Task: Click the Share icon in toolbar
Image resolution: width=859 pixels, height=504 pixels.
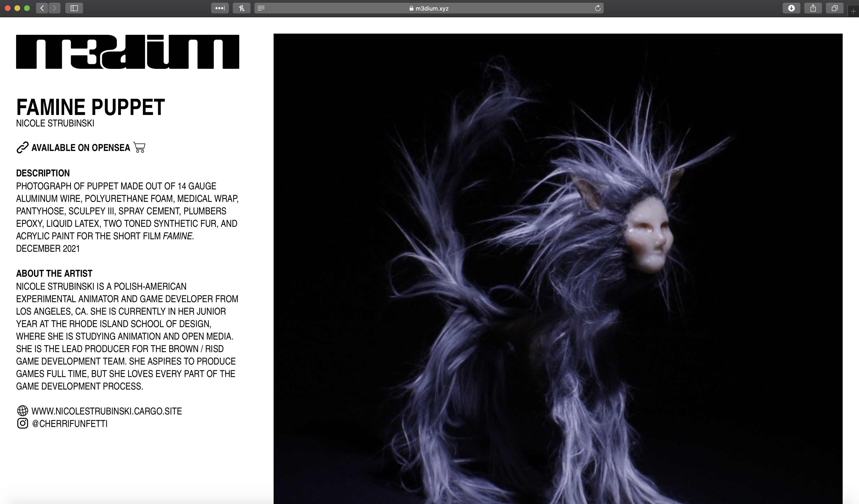Action: [813, 8]
